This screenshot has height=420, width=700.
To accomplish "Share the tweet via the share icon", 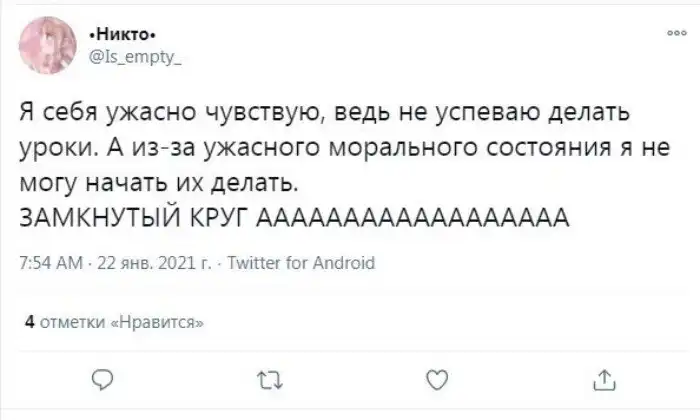I will pyautogui.click(x=602, y=380).
